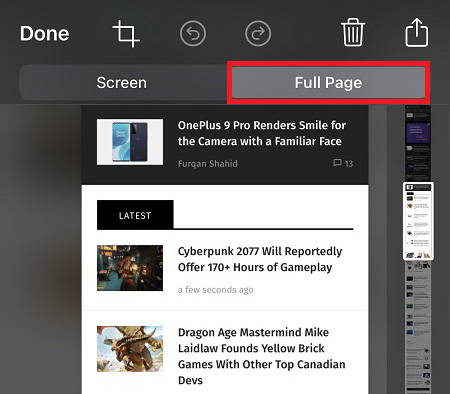Click the OnePlus 9 Pro phone thumbnail

(x=130, y=142)
